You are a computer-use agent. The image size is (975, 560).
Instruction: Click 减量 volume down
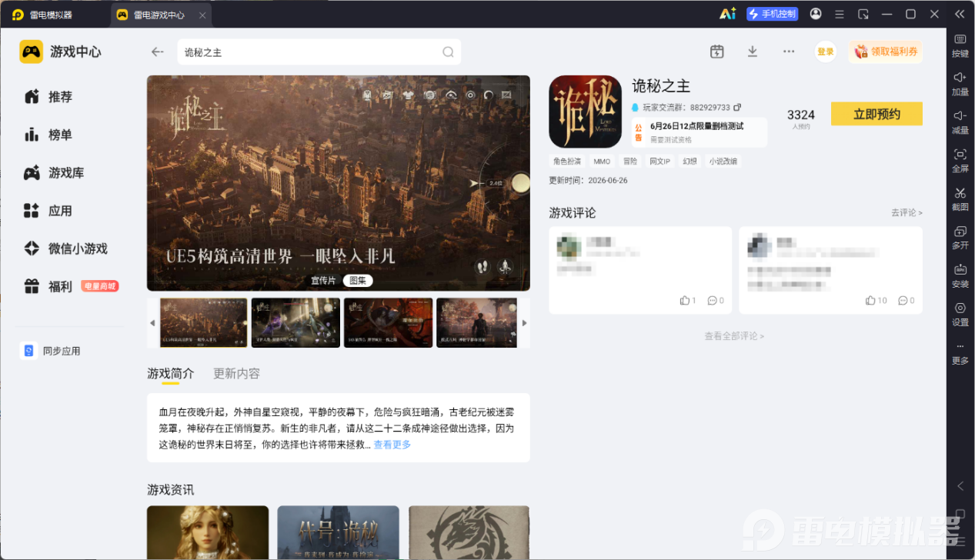click(960, 122)
